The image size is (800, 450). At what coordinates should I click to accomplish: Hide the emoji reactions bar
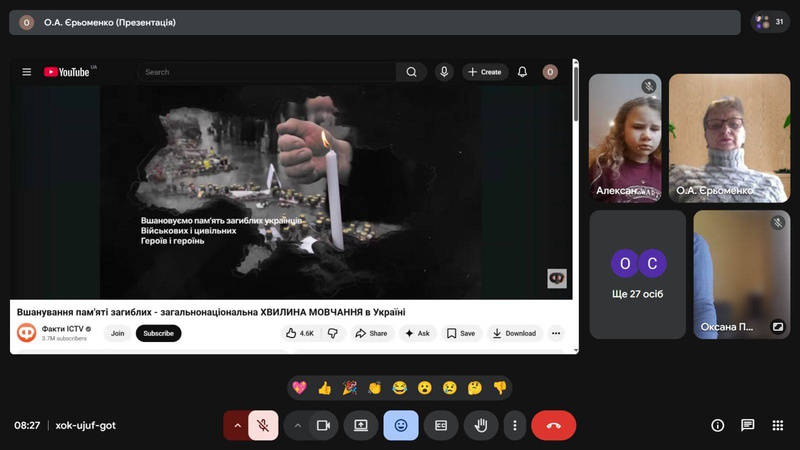pyautogui.click(x=401, y=425)
